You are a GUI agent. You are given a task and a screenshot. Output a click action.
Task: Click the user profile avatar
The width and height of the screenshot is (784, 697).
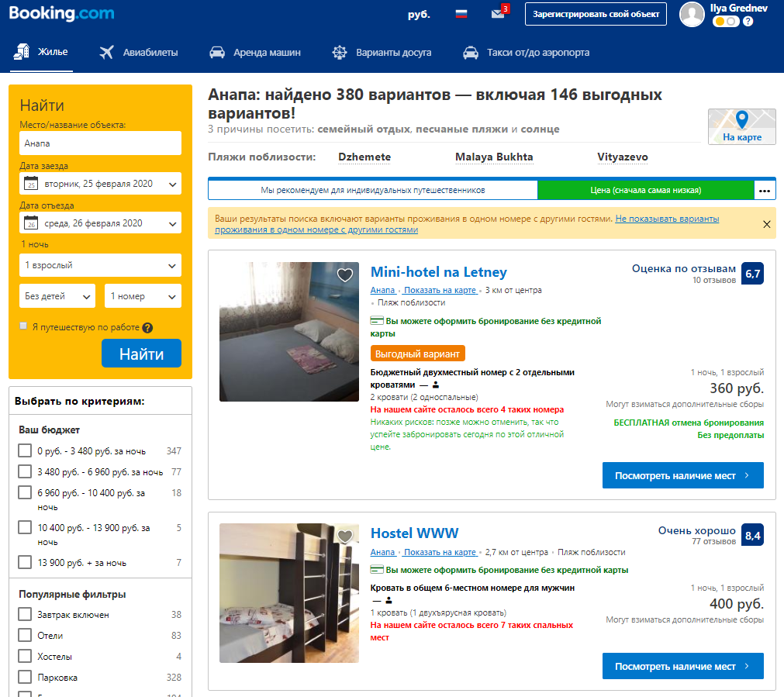(x=692, y=14)
